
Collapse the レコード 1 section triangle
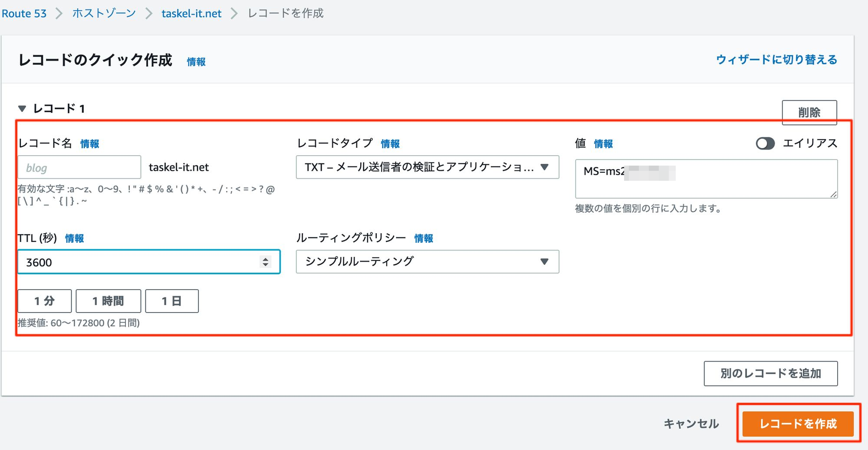click(x=22, y=108)
